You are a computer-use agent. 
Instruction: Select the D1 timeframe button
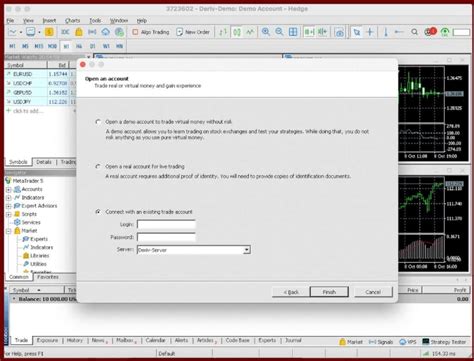[93, 46]
